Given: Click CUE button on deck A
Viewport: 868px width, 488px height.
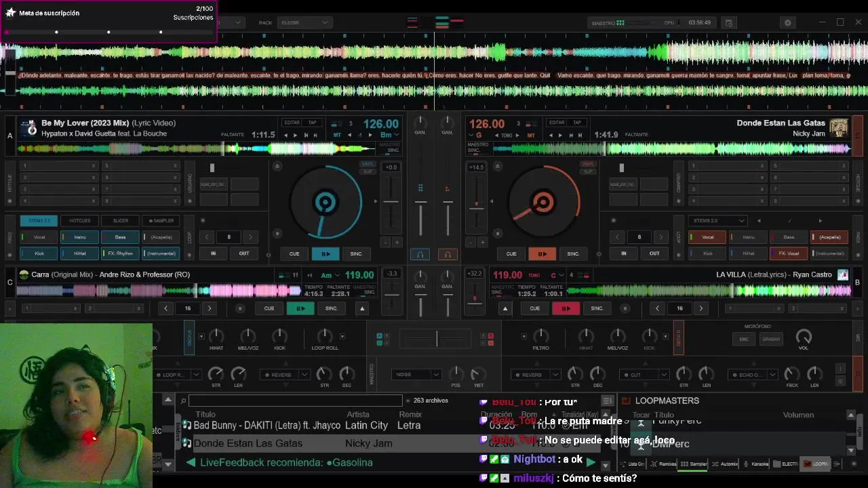Looking at the screenshot, I should click(294, 253).
